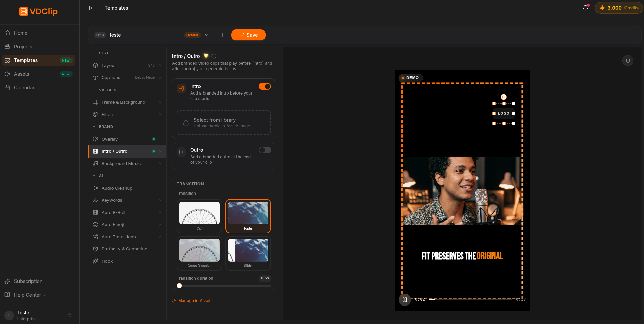Click the upload icon in Select from library
644x324 pixels.
click(186, 123)
